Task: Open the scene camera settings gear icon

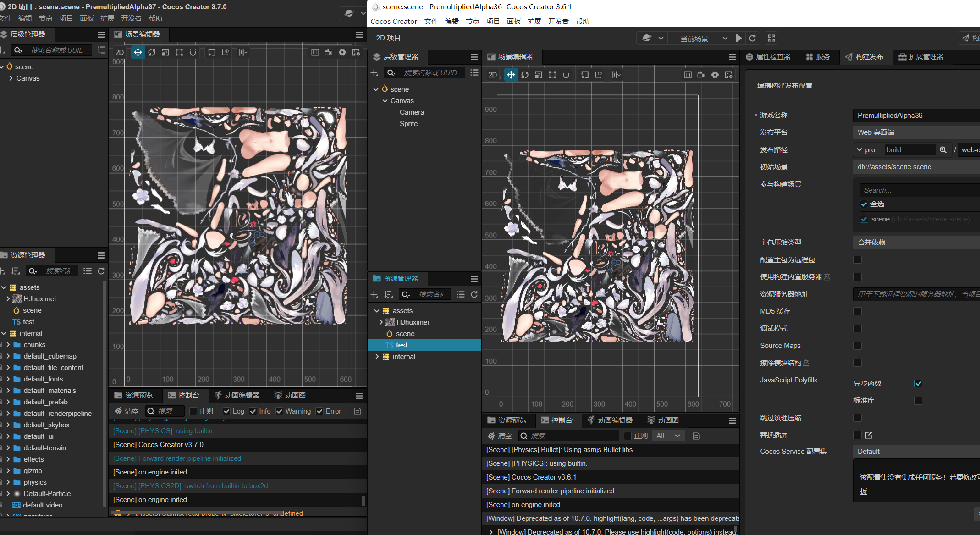Action: pos(715,74)
